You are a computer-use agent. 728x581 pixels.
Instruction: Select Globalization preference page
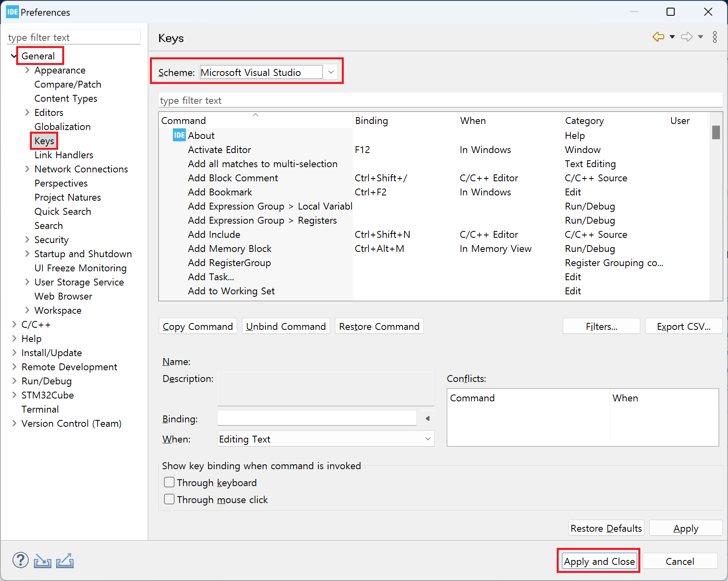pyautogui.click(x=63, y=127)
